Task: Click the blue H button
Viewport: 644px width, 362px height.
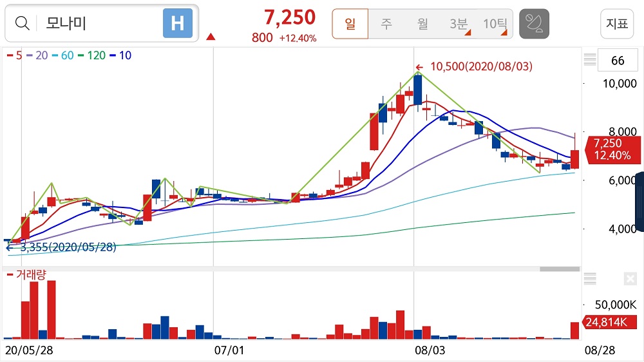Action: [x=178, y=23]
